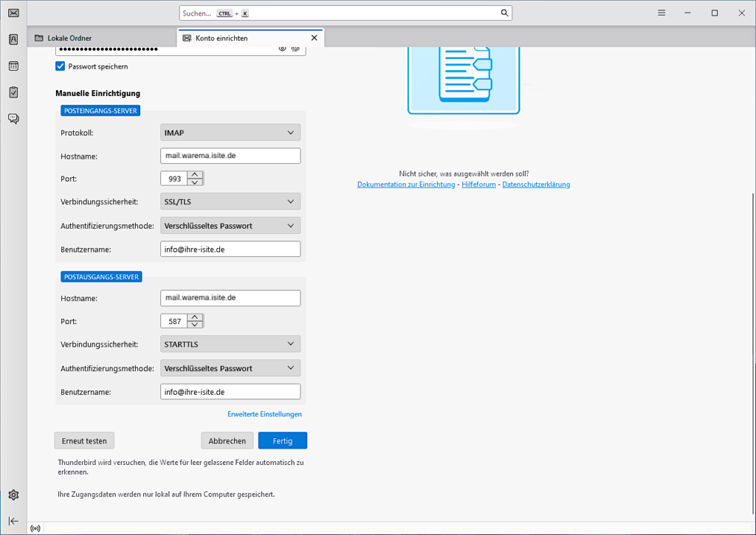Click the Fertig button

click(282, 441)
